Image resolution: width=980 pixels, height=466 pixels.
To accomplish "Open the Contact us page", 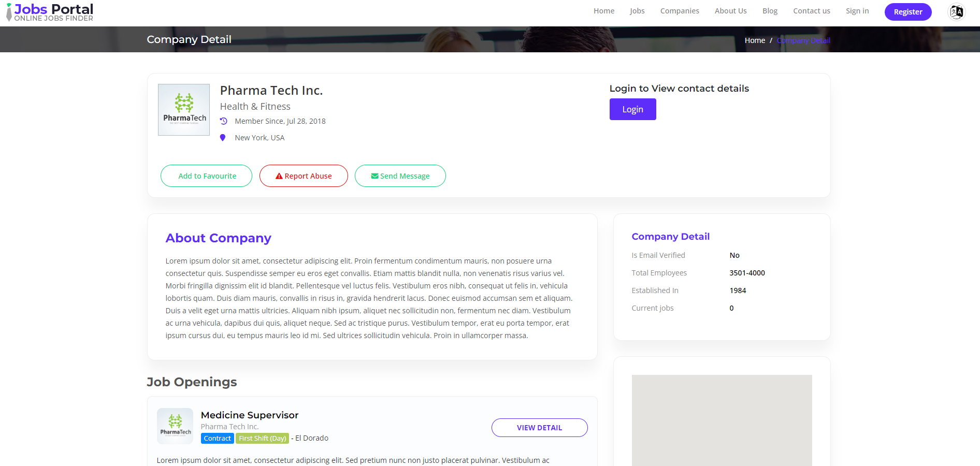I will (812, 11).
